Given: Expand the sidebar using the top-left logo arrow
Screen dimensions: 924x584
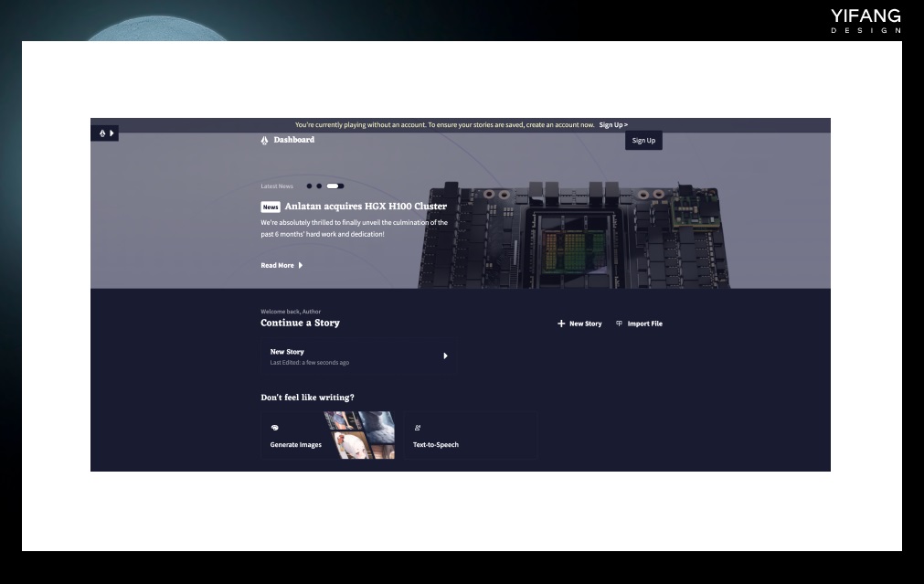Looking at the screenshot, I should click(112, 133).
